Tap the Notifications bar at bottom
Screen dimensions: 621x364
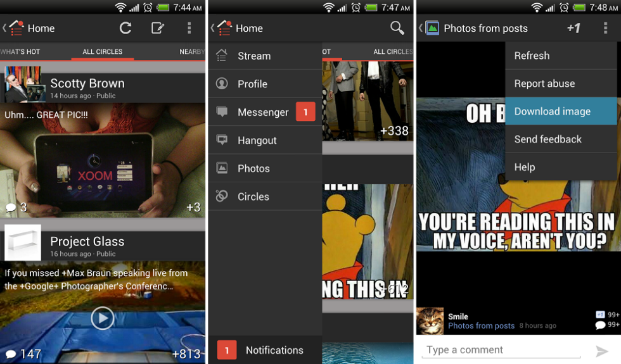click(x=265, y=350)
